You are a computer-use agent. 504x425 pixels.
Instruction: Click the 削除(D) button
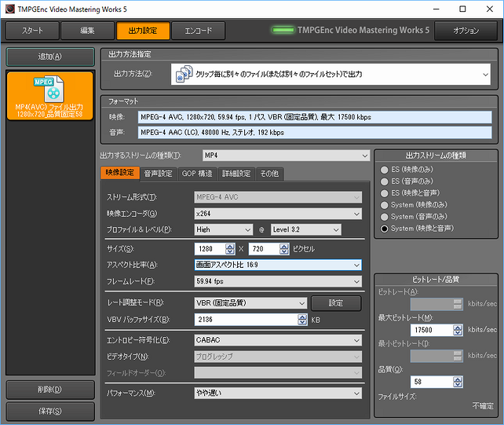(50, 390)
